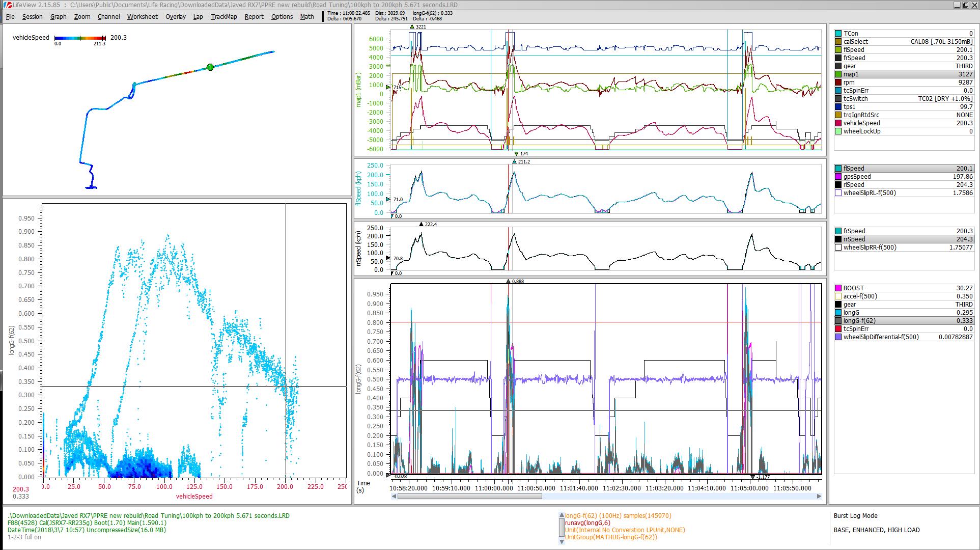Viewport: 980px width, 550px height.
Task: Click right arrow of the time axis scrollbar
Action: coord(819,496)
